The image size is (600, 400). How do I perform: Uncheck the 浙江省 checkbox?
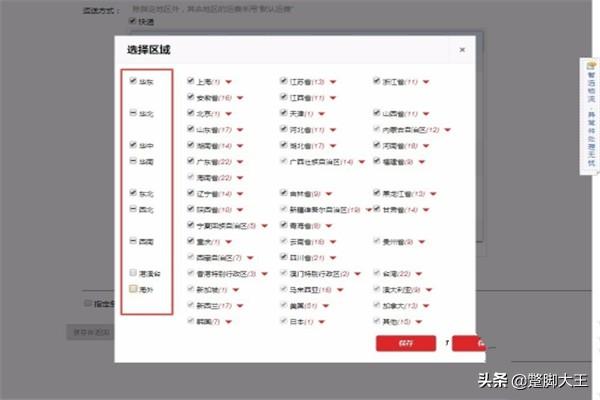click(377, 81)
